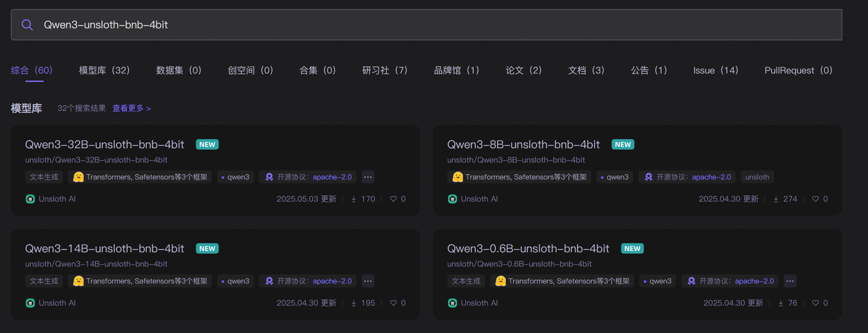Click qwen3 tag on Qwen3-32B card
This screenshot has height=333, width=868.
click(236, 177)
